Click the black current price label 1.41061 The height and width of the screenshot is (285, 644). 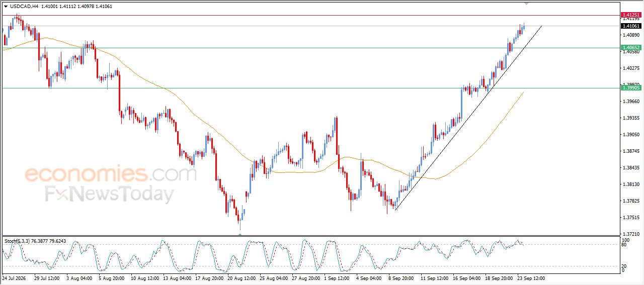click(631, 26)
